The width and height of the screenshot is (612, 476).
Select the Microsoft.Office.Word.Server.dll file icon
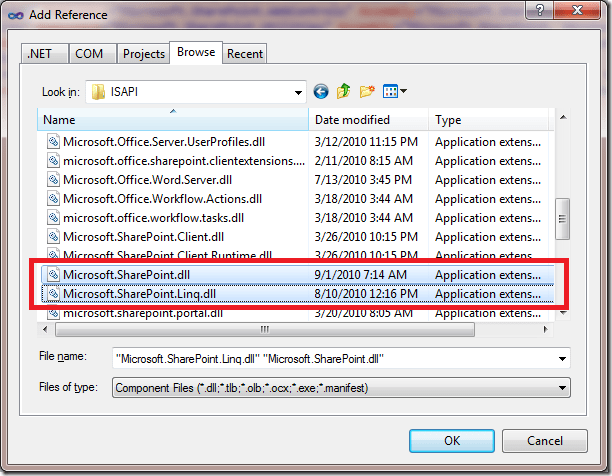click(54, 180)
